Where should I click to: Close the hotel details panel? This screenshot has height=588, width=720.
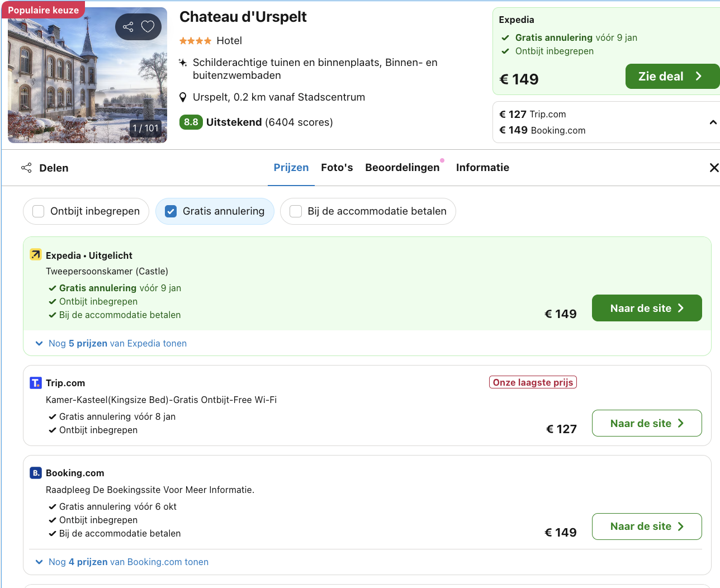click(714, 168)
